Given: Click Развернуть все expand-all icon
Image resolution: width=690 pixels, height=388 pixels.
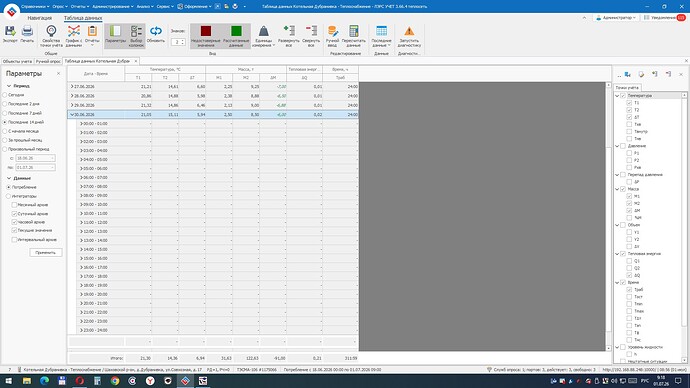Looking at the screenshot, I should click(289, 30).
